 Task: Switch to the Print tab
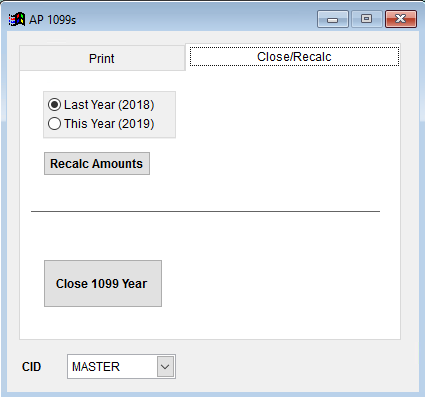click(102, 58)
